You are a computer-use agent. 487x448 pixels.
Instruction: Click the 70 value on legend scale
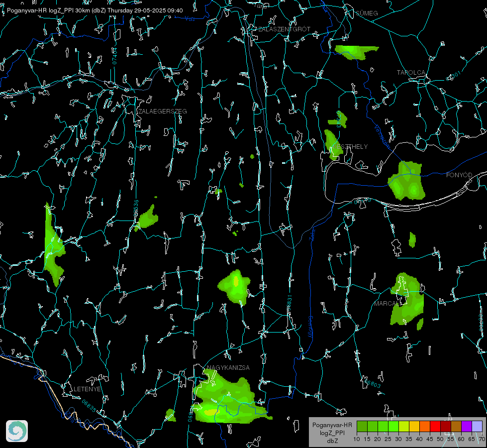tap(482, 439)
